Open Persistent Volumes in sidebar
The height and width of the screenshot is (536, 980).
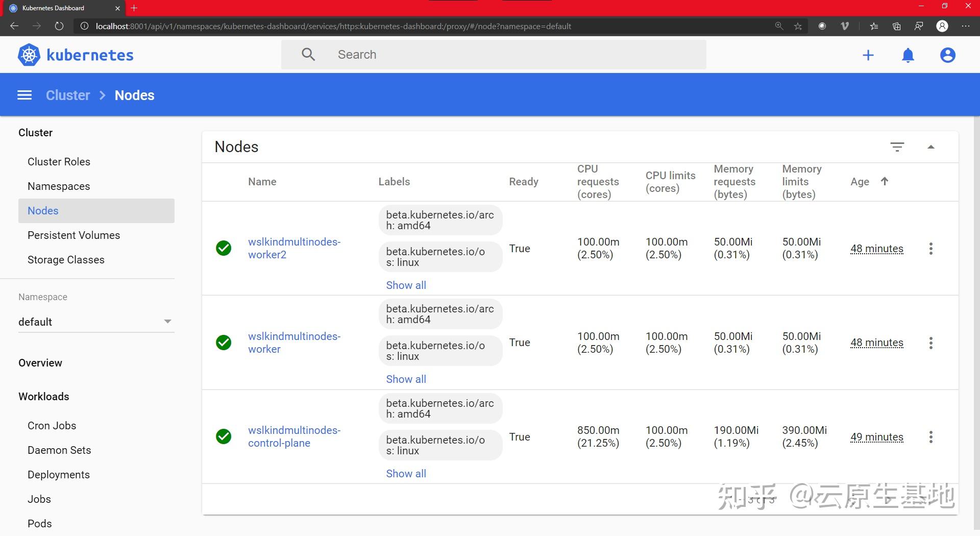coord(73,235)
